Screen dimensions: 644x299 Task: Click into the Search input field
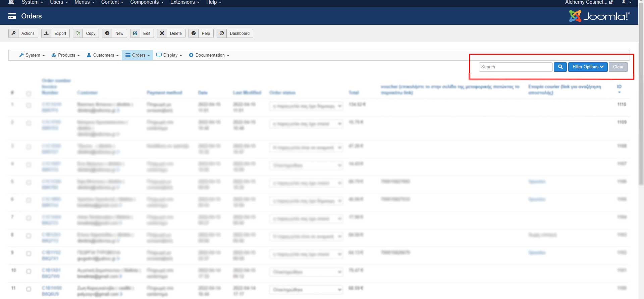(516, 67)
